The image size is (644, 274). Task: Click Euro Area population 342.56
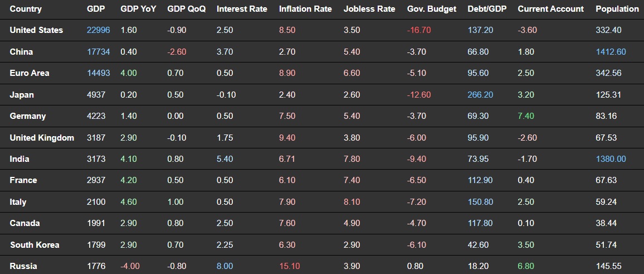click(x=609, y=73)
